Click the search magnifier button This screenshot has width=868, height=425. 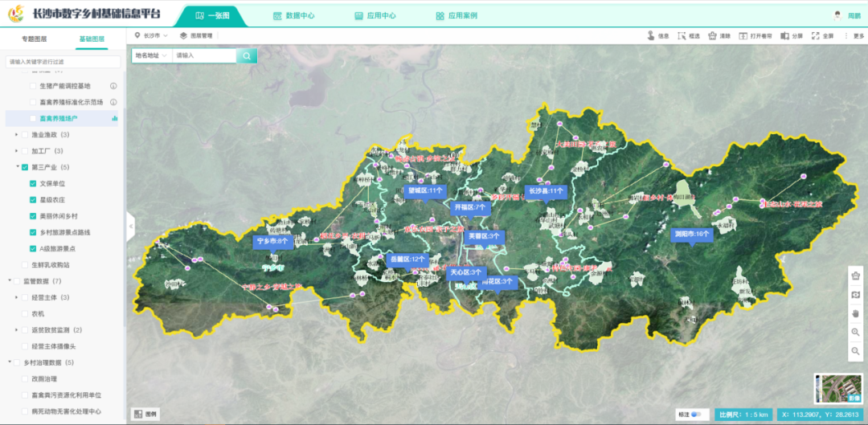point(248,55)
